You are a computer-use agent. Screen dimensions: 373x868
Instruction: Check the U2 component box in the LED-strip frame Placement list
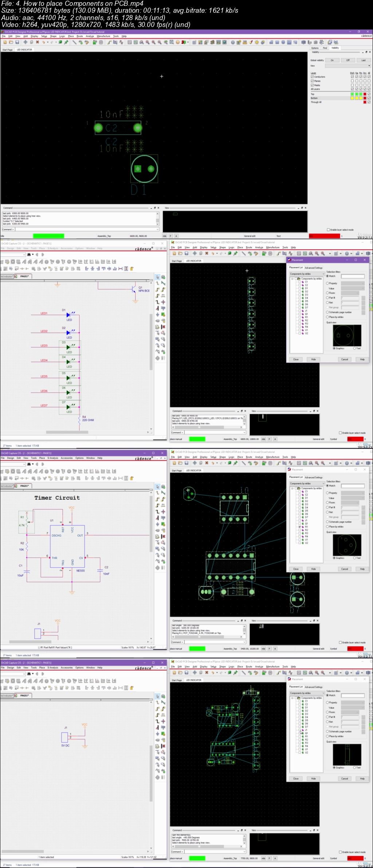click(x=300, y=334)
